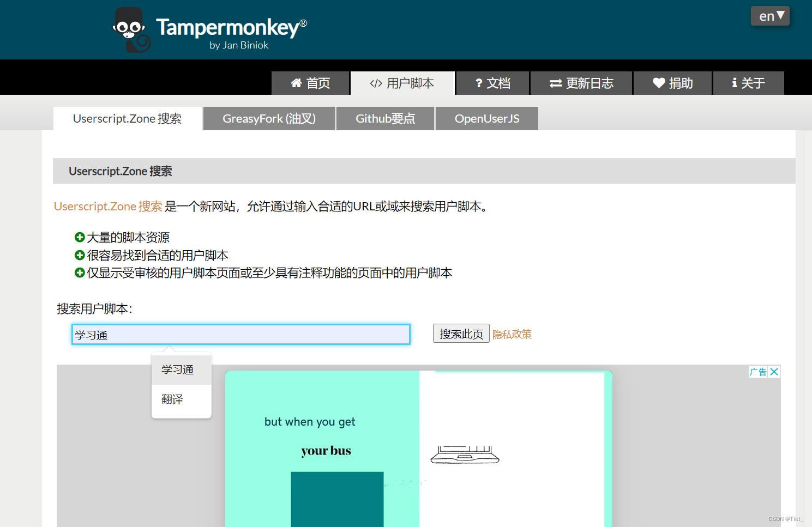812x527 pixels.
Task: Click the 搜索用户脚本 label
Action: tap(95, 309)
